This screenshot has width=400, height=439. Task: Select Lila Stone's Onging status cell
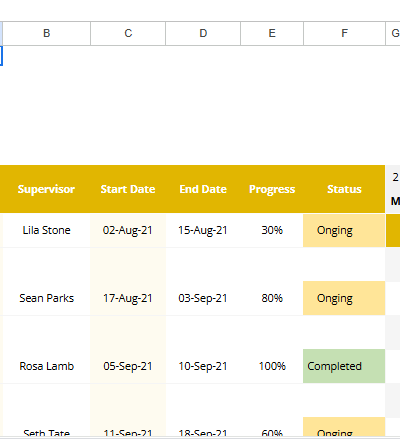[344, 230]
